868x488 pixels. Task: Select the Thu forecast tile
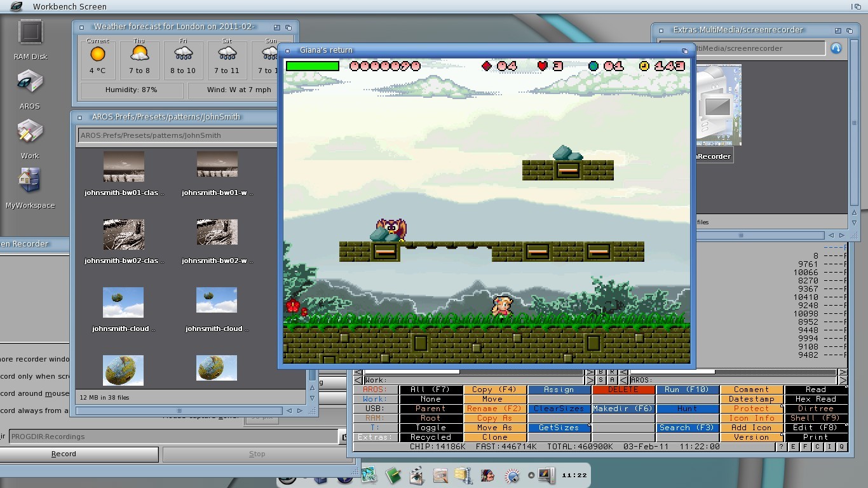pos(139,59)
